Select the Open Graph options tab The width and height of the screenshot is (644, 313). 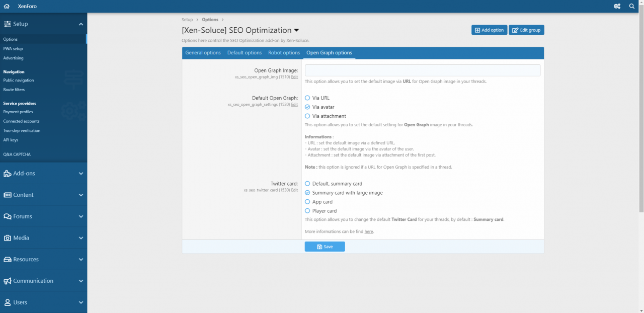[x=329, y=53]
